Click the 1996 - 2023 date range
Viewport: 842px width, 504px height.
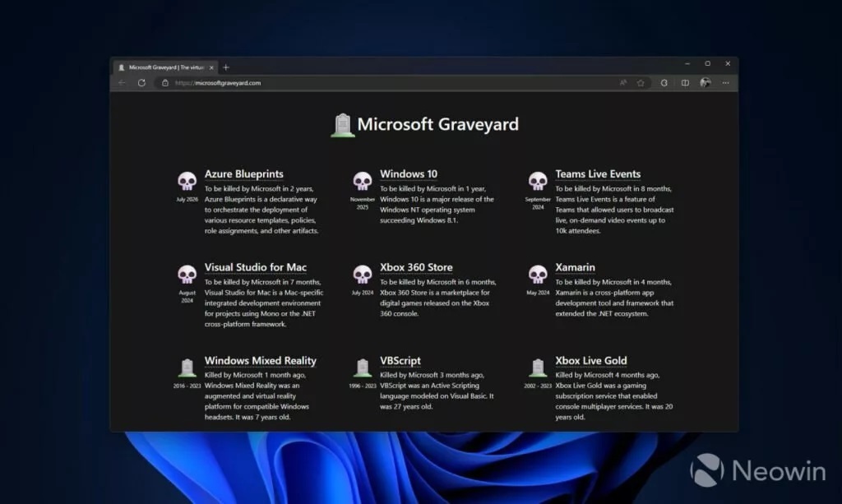(x=363, y=386)
